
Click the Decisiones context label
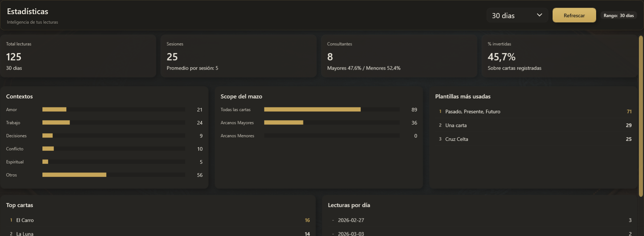(x=16, y=136)
